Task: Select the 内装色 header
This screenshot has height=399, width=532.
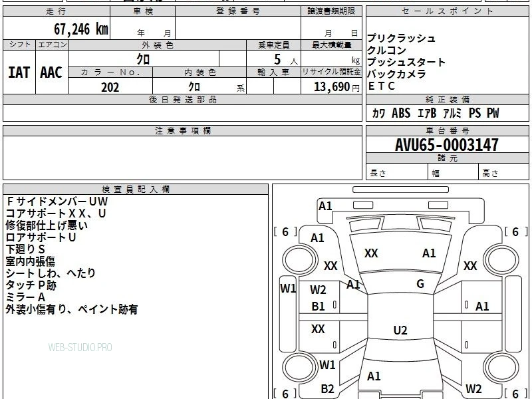Action: (200, 72)
